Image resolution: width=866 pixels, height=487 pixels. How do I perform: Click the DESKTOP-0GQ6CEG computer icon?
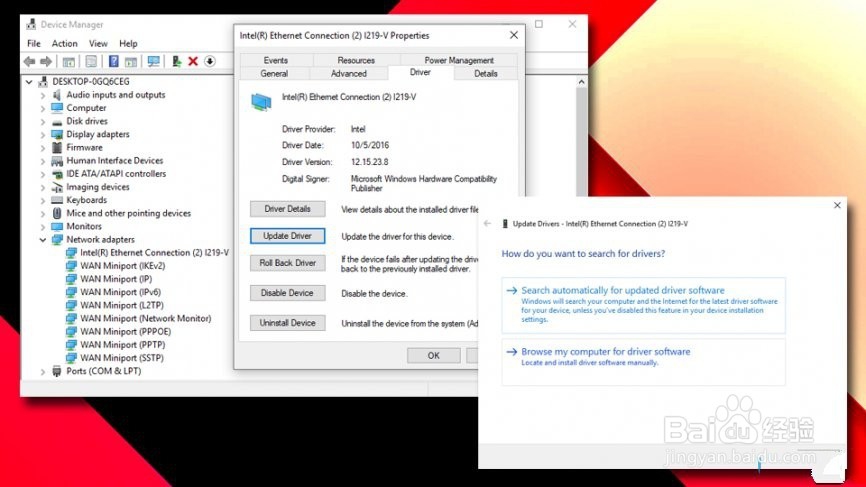point(43,82)
